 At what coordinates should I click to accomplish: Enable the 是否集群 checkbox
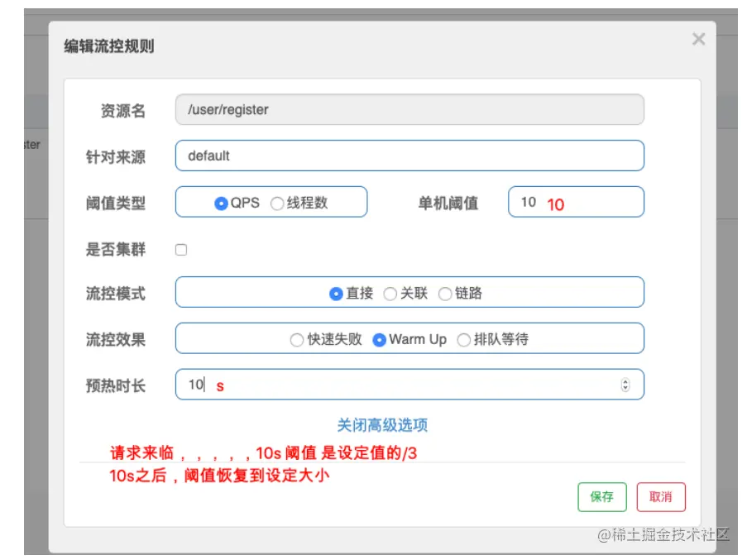coord(181,250)
